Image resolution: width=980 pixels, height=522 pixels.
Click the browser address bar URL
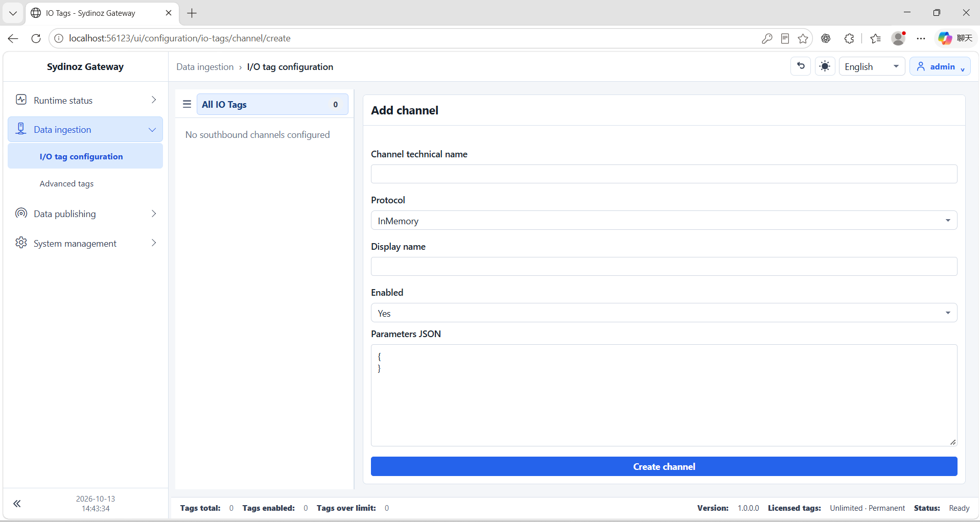180,38
